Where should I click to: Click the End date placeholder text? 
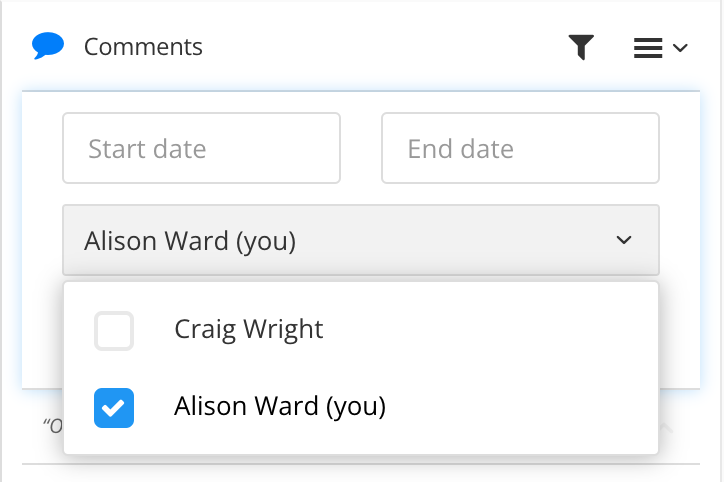(460, 149)
